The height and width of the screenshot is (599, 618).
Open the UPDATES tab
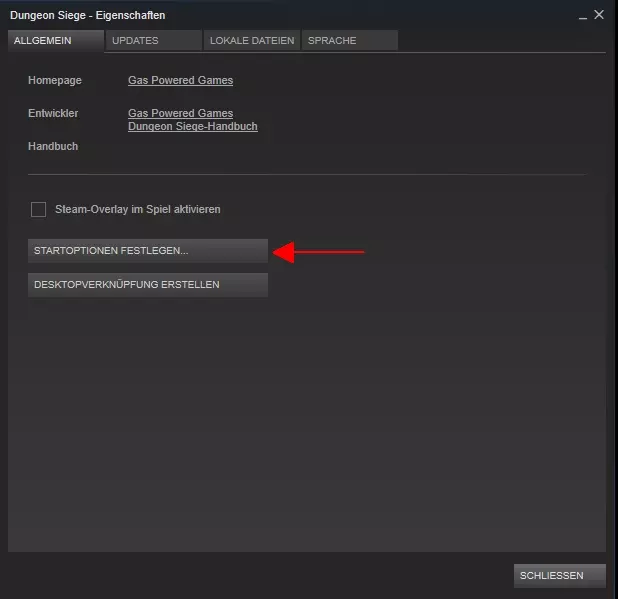pyautogui.click(x=153, y=41)
